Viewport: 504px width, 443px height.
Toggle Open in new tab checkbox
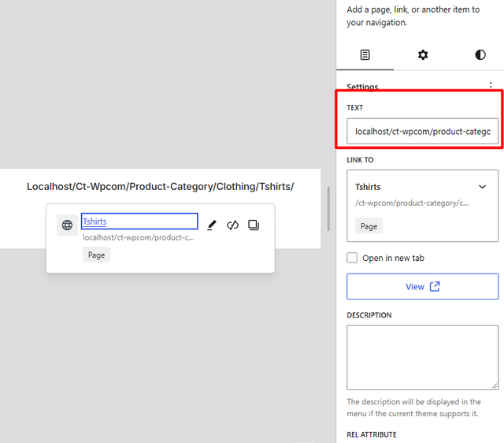coord(352,258)
